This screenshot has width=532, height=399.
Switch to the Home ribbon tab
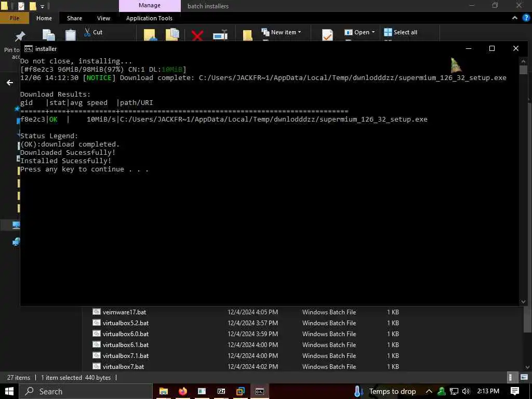[44, 18]
